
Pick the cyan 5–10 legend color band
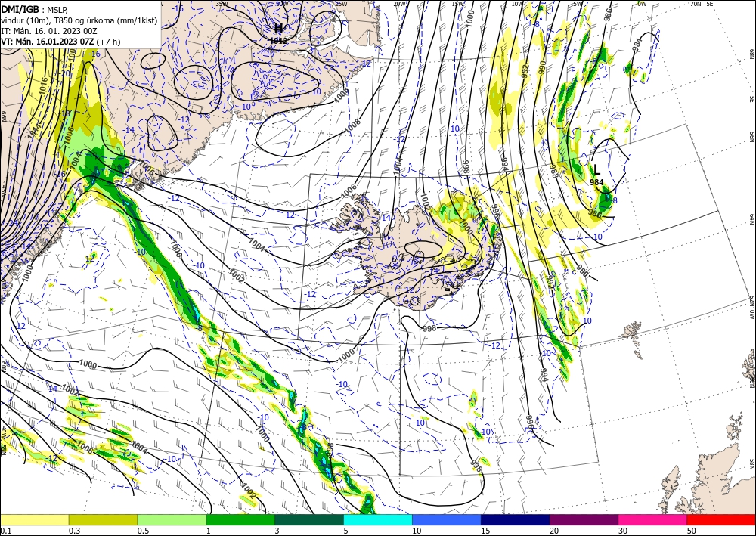[378, 519]
